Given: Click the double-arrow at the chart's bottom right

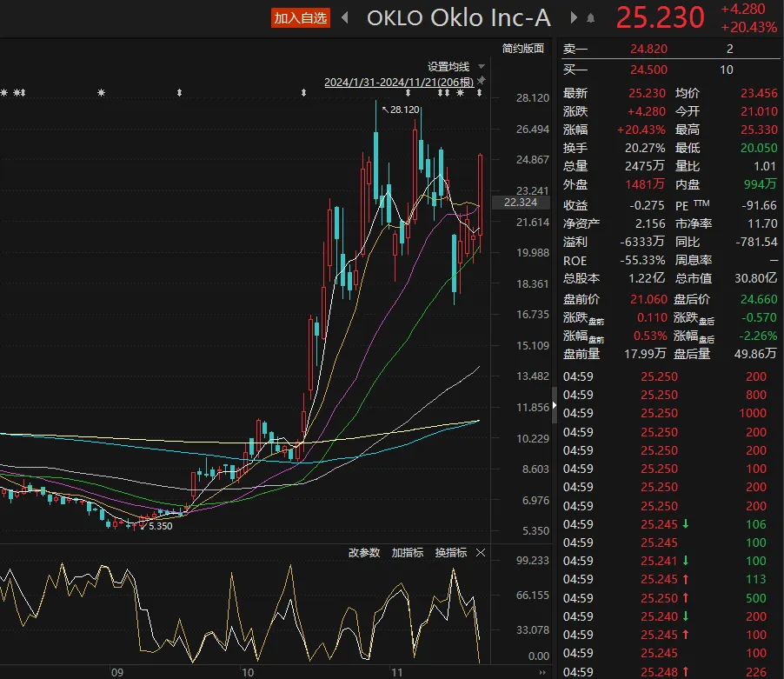Looking at the screenshot, I should point(542,673).
